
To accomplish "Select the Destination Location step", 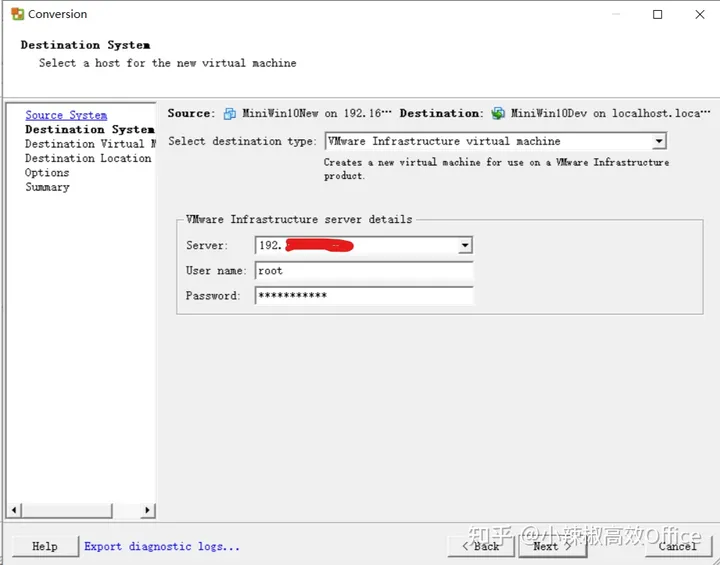I will click(88, 158).
